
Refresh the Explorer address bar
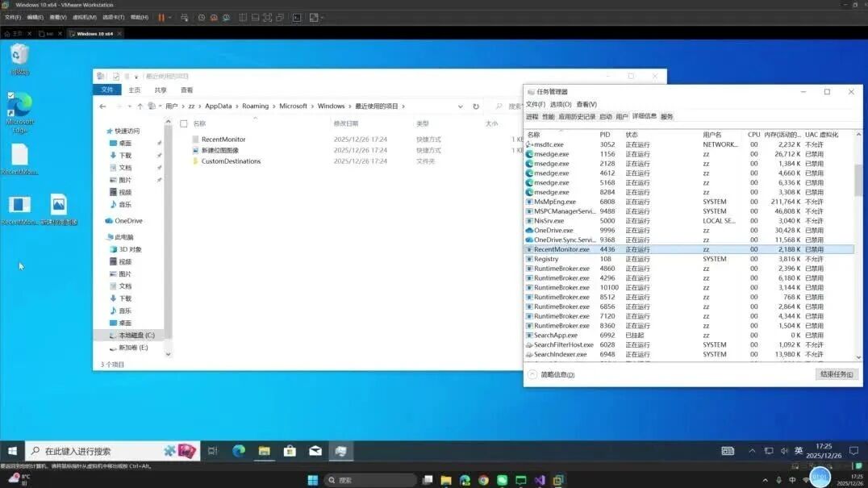(475, 106)
